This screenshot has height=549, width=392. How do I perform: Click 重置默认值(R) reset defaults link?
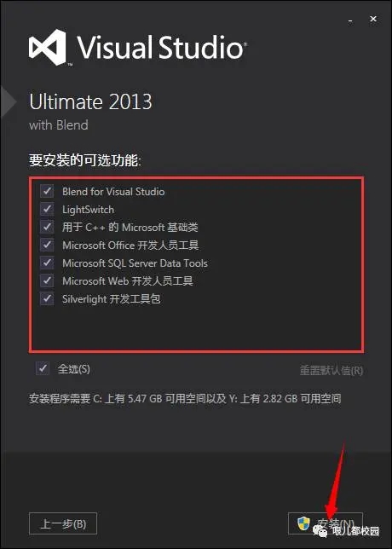pos(331,370)
